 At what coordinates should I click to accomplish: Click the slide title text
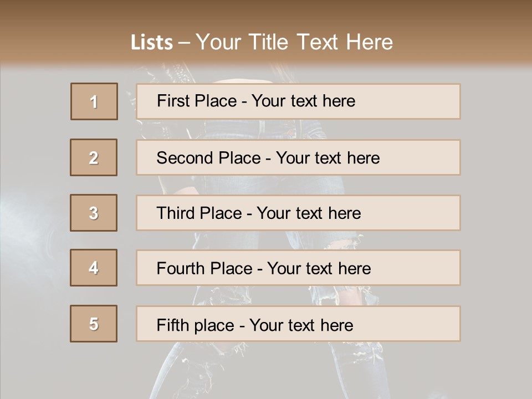pos(262,42)
